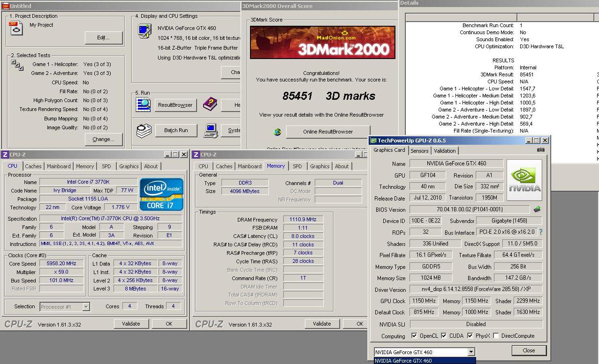This screenshot has height=364, width=599.
Task: Click Validate in left CPU-Z window
Action: coord(131,324)
